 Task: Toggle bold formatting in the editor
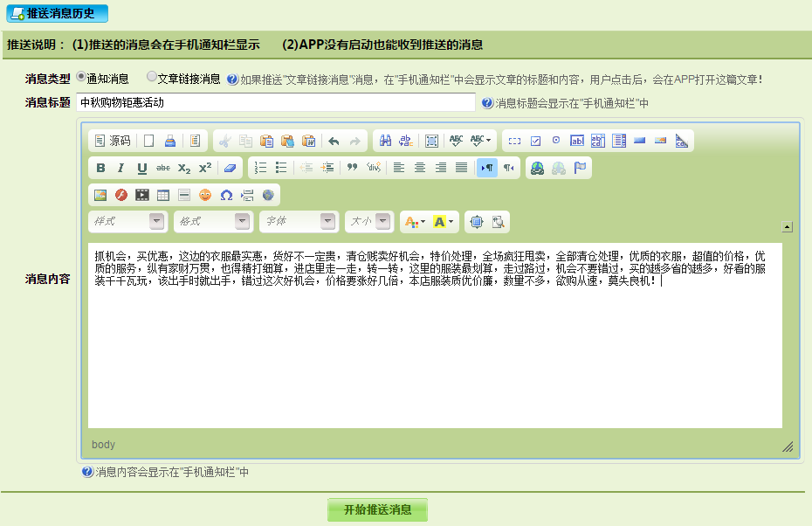pos(100,168)
